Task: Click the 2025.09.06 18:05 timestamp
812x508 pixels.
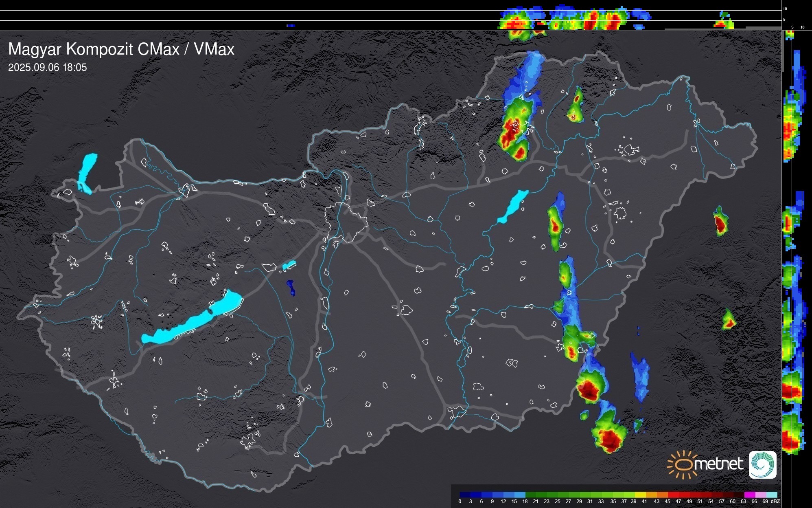Action: (48, 68)
